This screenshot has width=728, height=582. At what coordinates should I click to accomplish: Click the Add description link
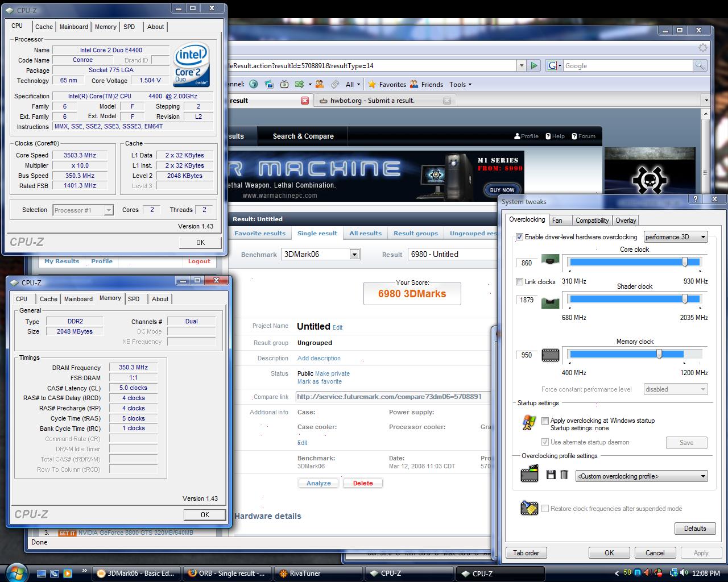pyautogui.click(x=319, y=358)
